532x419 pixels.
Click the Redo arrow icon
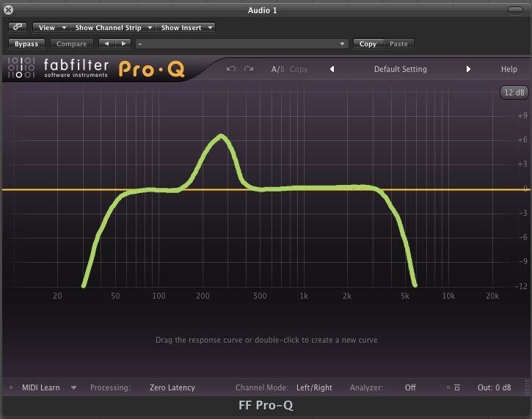249,69
